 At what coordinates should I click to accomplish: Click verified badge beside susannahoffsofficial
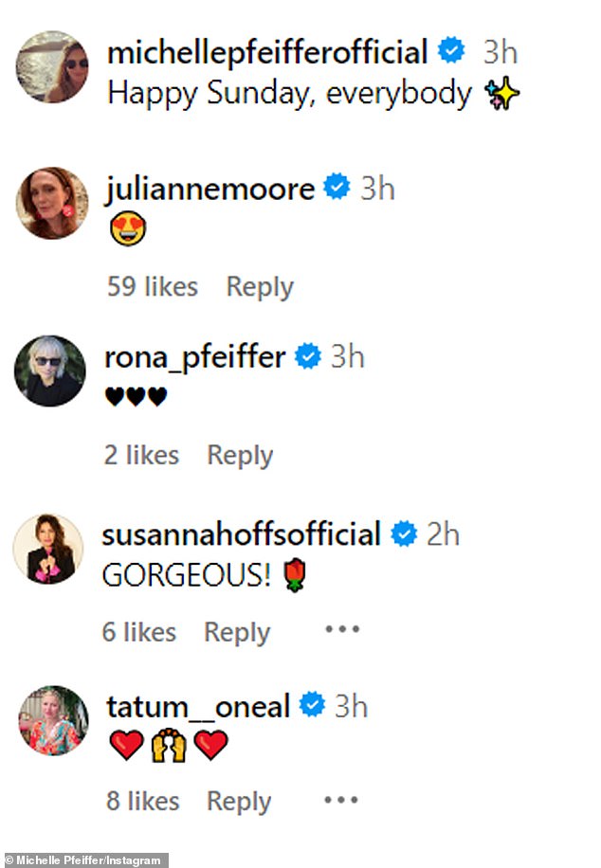405,534
